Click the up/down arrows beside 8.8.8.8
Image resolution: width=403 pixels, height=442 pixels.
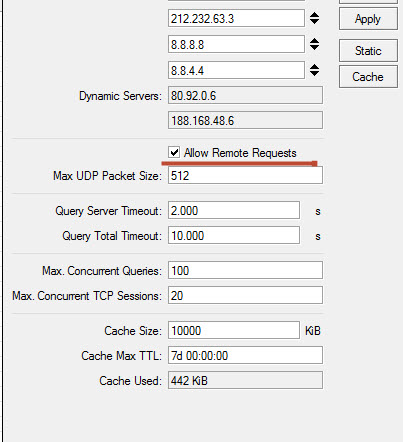tap(314, 44)
